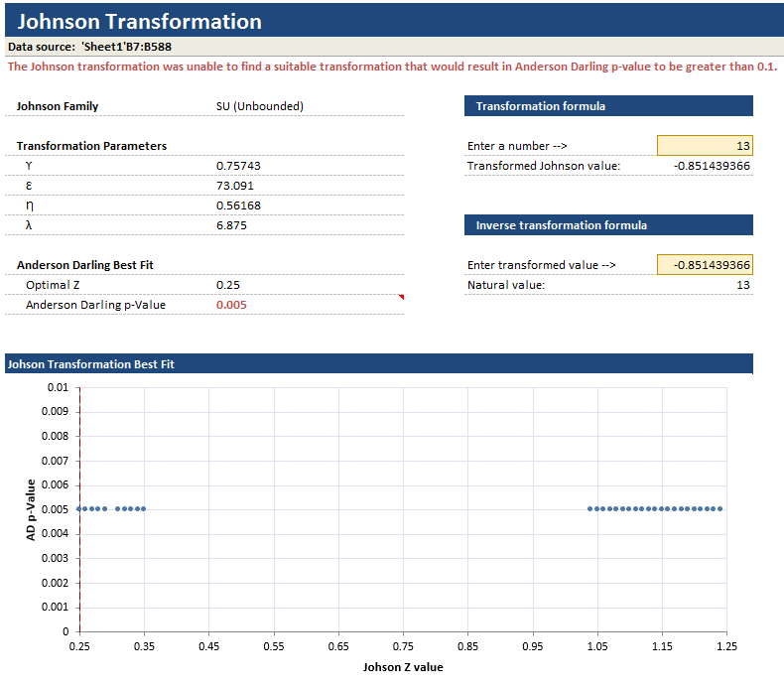Click the red comment indicator beside the p-value
This screenshot has width=784, height=686.
tap(401, 297)
